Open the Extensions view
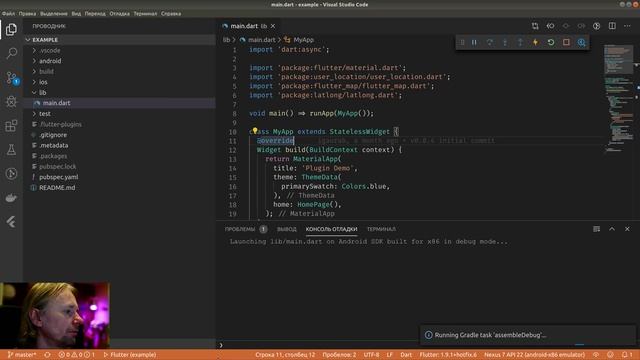This screenshot has width=640, height=360. click(11, 125)
